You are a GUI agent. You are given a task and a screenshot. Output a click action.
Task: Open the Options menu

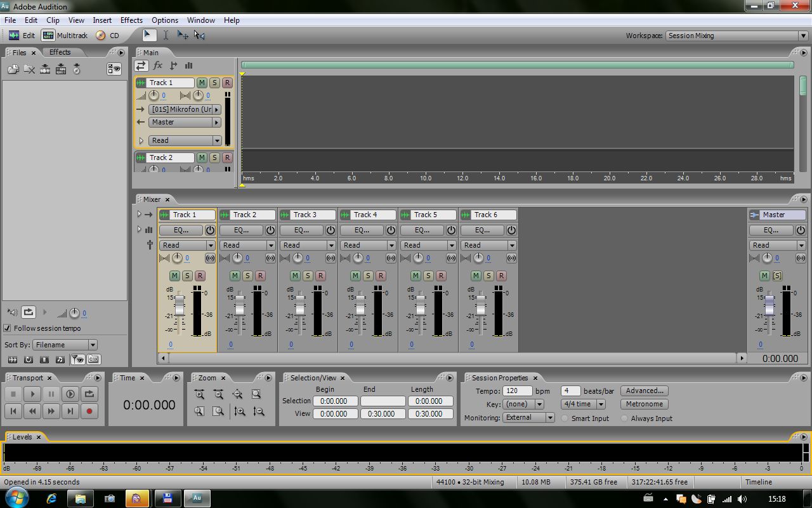tap(165, 20)
